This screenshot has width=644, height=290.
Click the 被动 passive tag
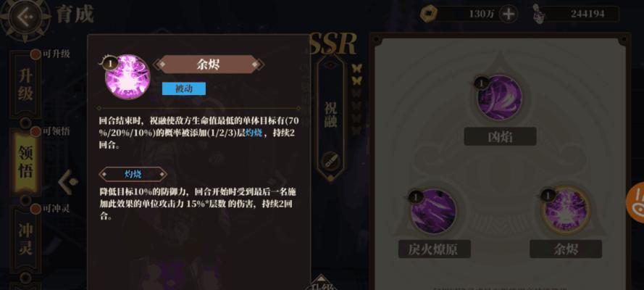pyautogui.click(x=183, y=88)
